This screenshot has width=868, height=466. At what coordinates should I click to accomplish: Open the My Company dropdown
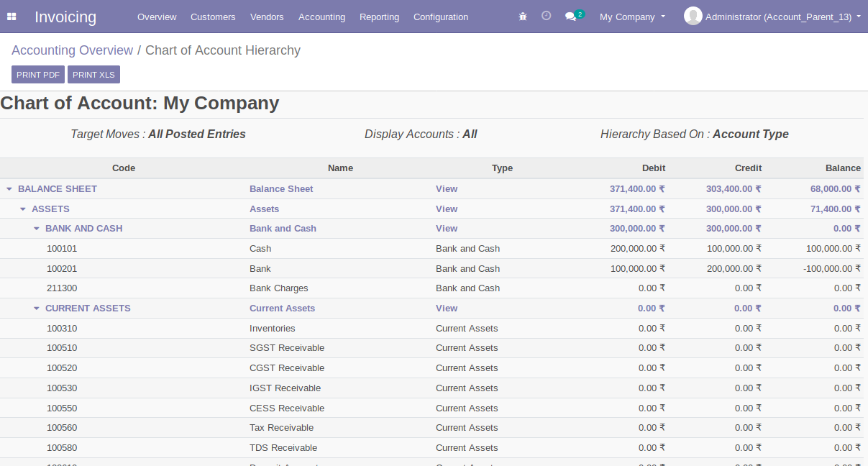(632, 17)
